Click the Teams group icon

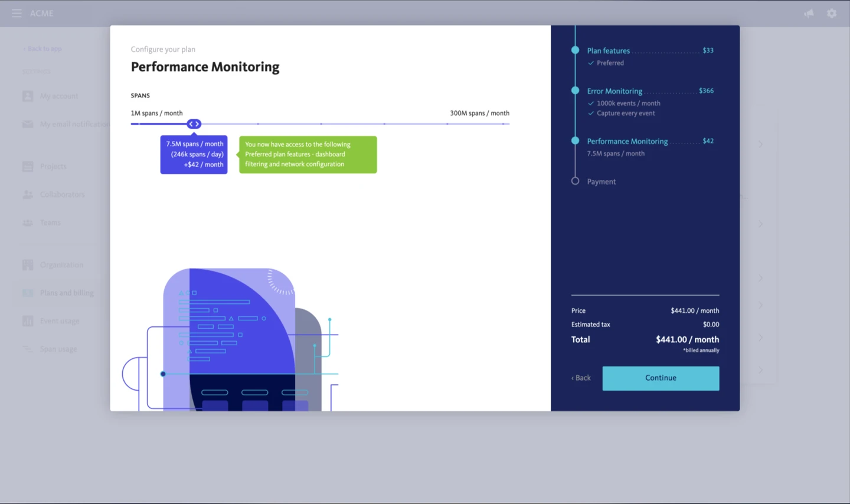click(x=28, y=222)
